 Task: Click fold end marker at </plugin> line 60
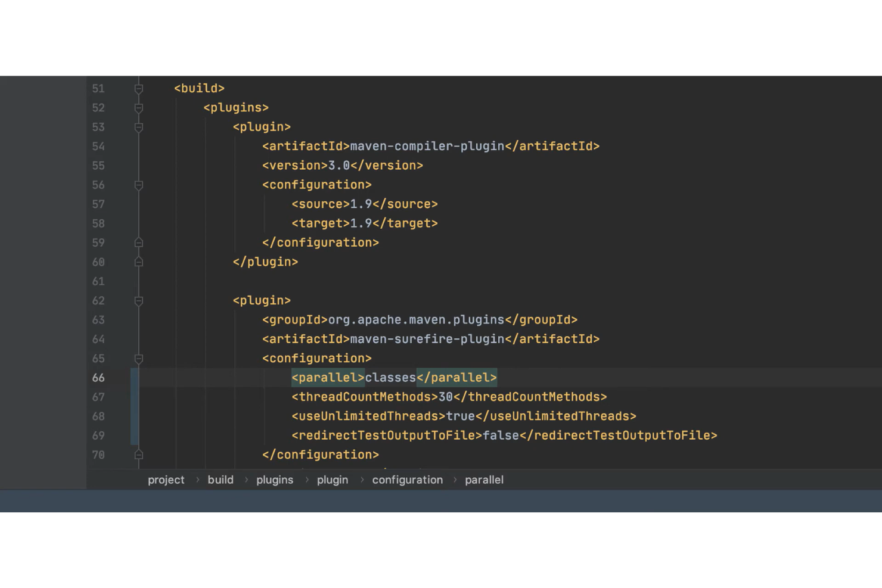pyautogui.click(x=138, y=262)
